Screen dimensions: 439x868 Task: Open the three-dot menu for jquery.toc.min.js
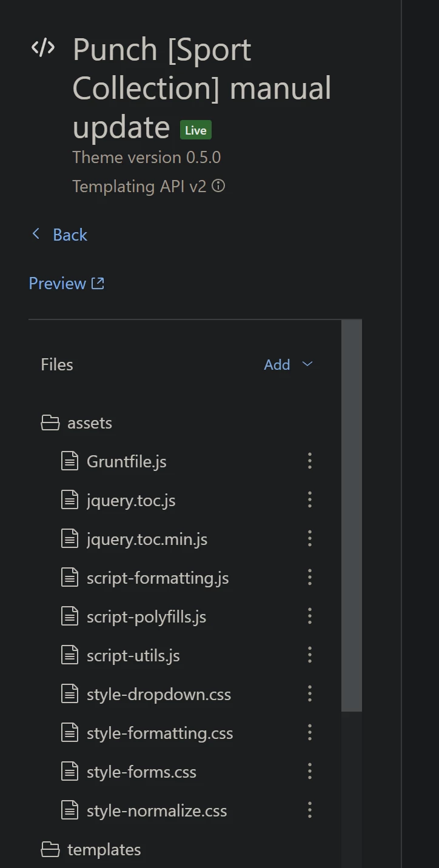pyautogui.click(x=310, y=538)
